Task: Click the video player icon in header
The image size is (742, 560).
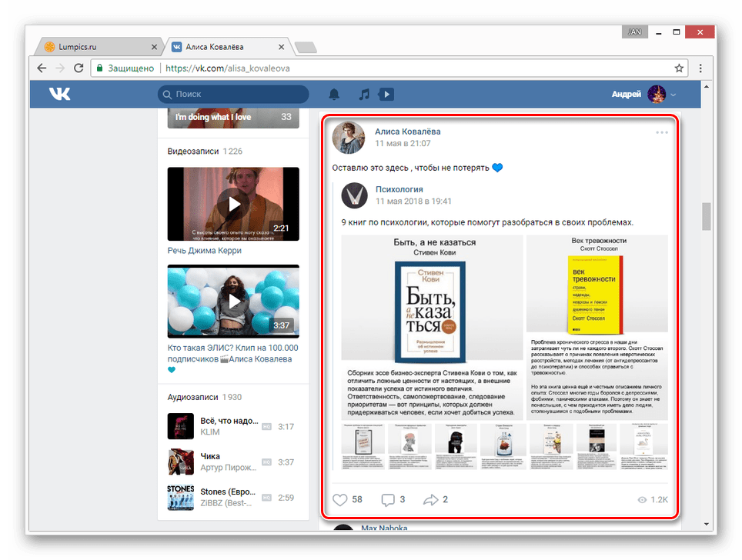Action: (x=386, y=95)
